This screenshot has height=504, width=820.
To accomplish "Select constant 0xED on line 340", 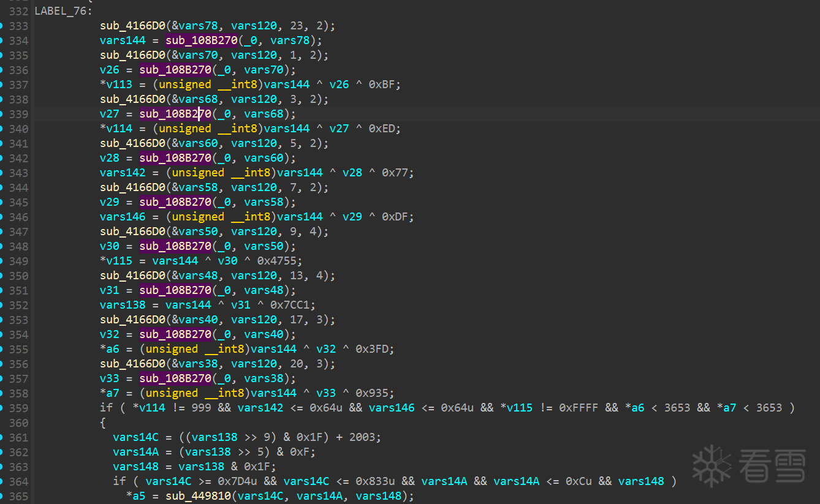I will pos(382,129).
